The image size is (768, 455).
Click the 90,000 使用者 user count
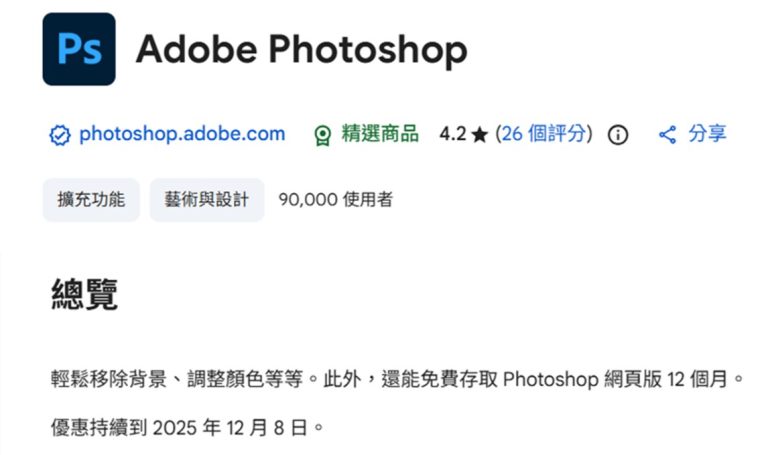coord(335,200)
